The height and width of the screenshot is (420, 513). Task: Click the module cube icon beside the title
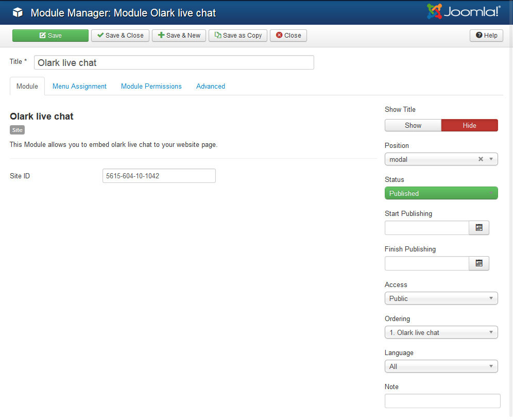point(18,12)
